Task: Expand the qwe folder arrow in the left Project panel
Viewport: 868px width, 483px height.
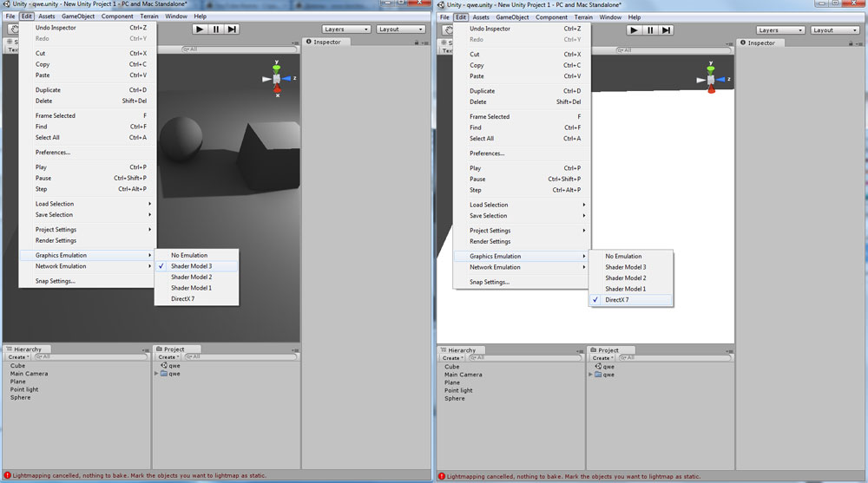Action: (x=155, y=374)
